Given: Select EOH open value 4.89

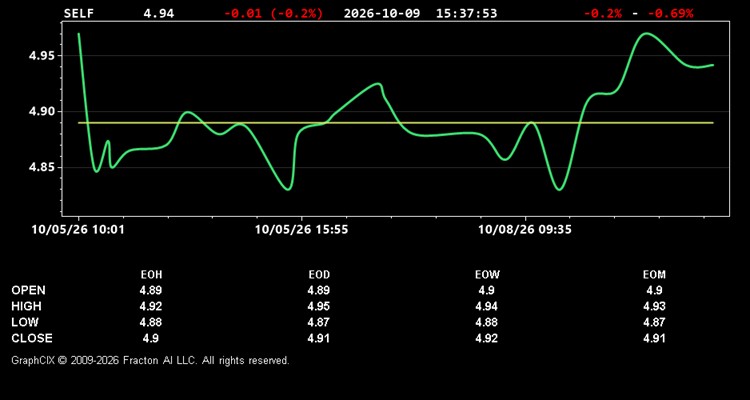Looking at the screenshot, I should point(151,290).
